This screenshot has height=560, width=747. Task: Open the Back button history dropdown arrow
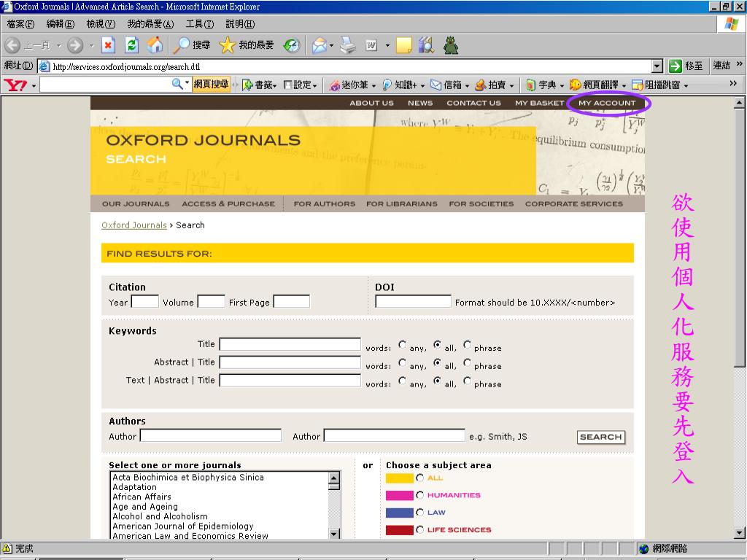59,46
